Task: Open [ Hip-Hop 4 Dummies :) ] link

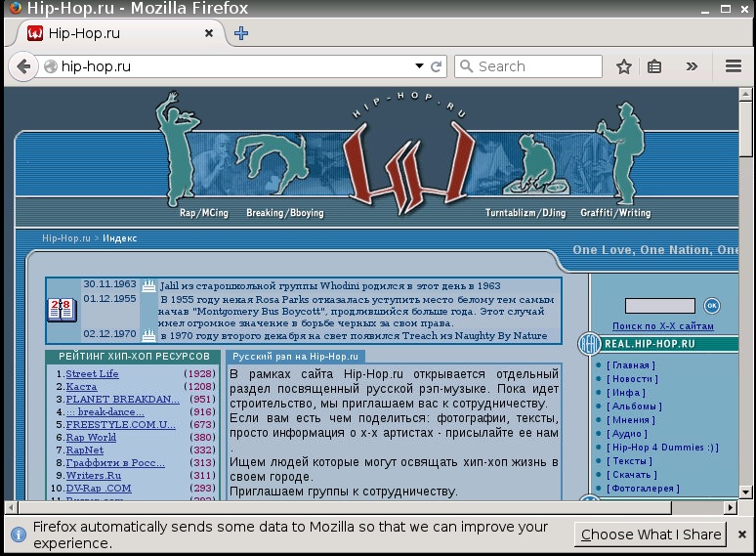Action: coord(662,447)
